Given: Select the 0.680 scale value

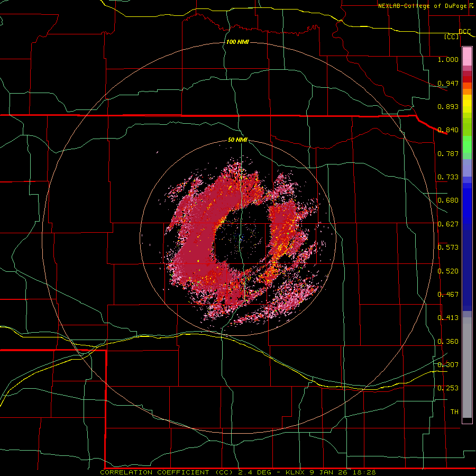Looking at the screenshot, I should pos(448,200).
